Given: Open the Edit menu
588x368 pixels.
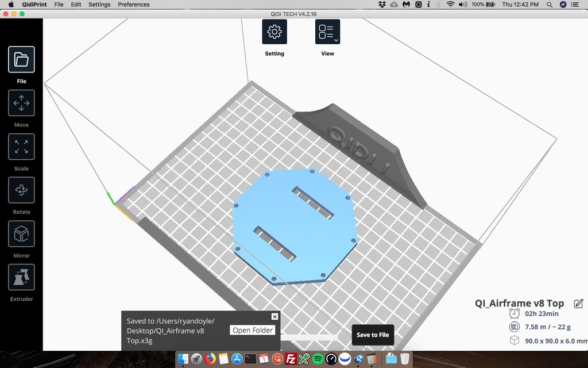Looking at the screenshot, I should pos(76,5).
